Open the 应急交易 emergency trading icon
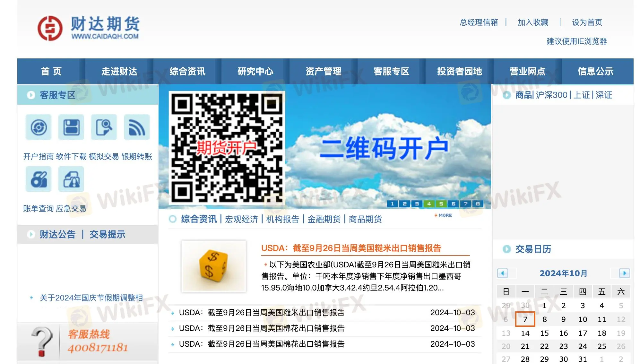 [x=71, y=179]
